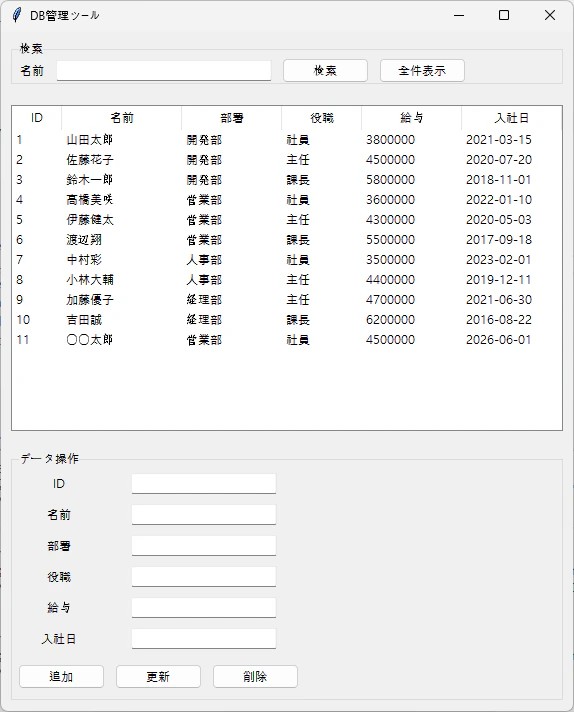Viewport: 574px width, 712px height.
Task: Click the 検索 button
Action: 325,70
